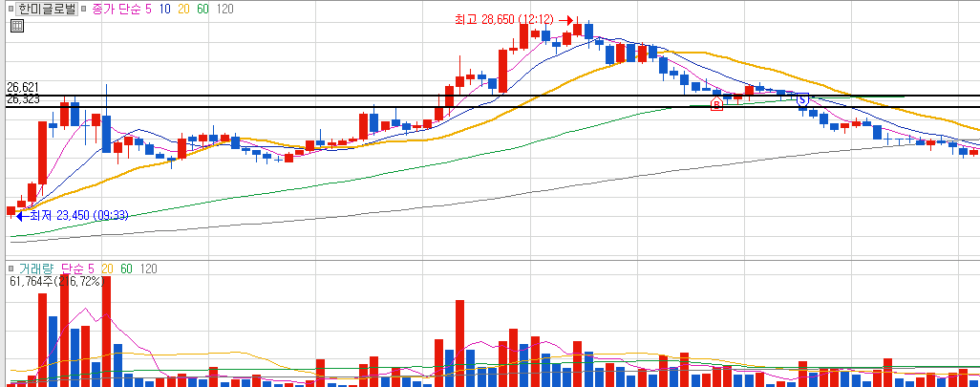The image size is (980, 387).
Task: Open the data table grid icon
Action: click(17, 26)
